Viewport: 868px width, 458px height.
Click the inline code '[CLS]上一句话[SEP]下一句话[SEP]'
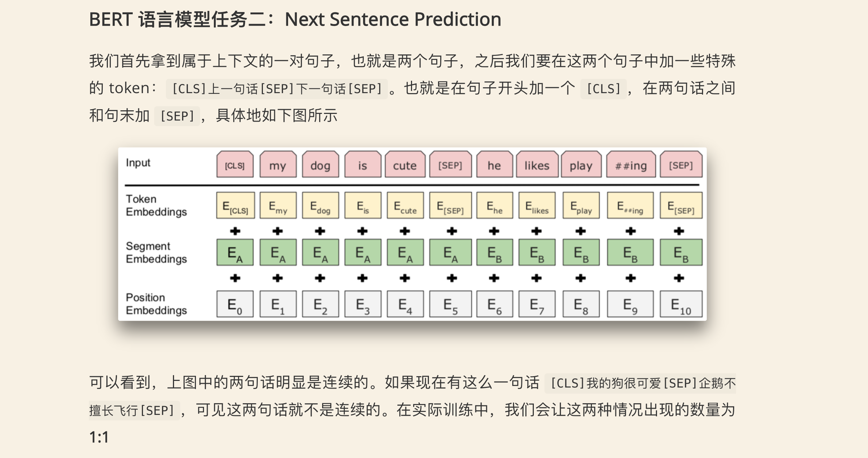pos(277,89)
